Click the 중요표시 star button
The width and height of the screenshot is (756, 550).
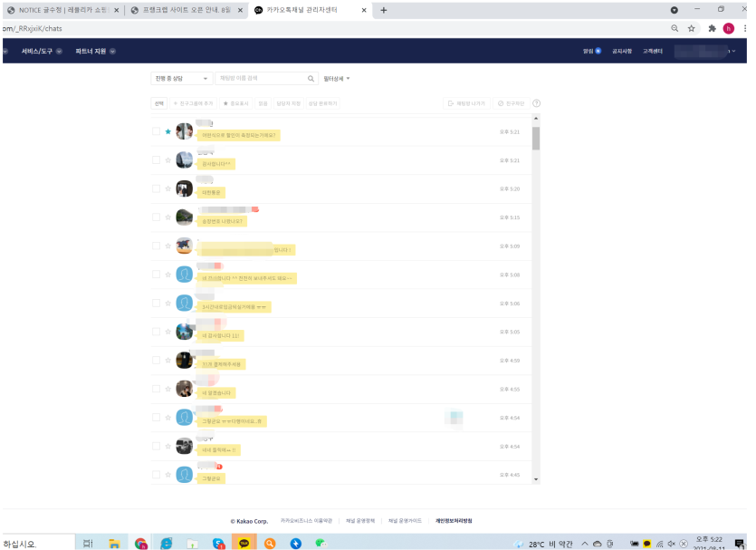pyautogui.click(x=235, y=103)
